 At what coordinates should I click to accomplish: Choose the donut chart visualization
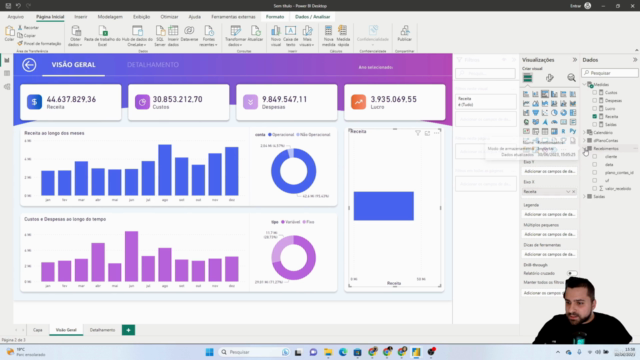[564, 113]
